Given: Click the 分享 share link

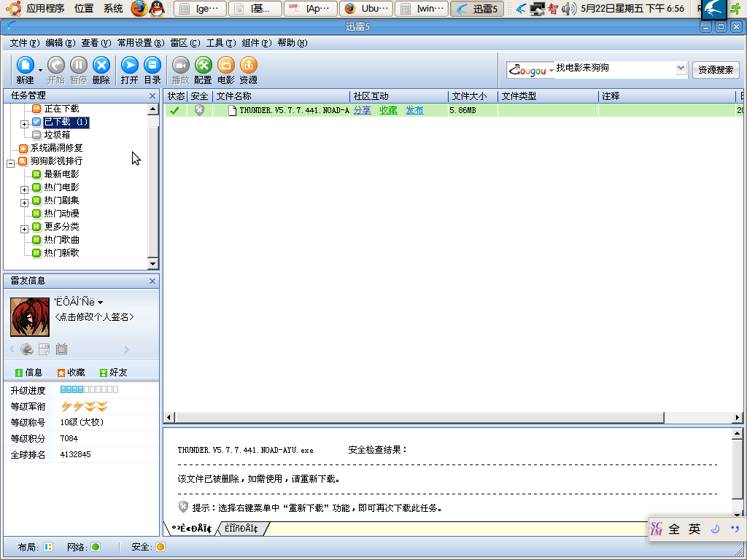Looking at the screenshot, I should pos(362,110).
